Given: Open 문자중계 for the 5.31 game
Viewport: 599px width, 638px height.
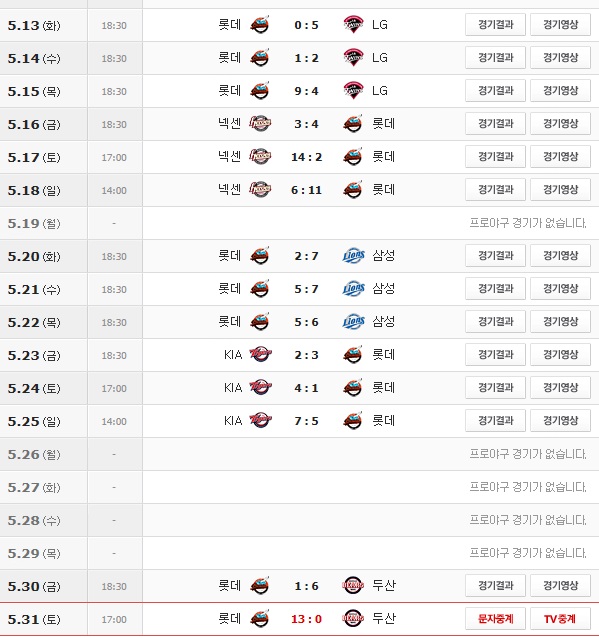Looking at the screenshot, I should [x=495, y=619].
